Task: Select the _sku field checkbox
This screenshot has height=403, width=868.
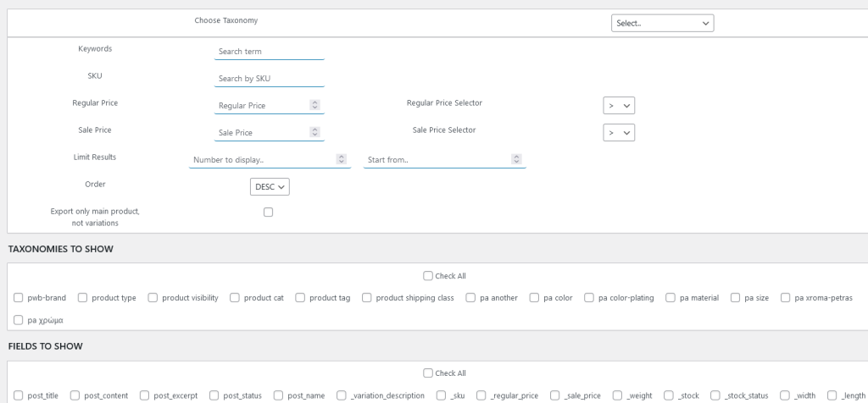Action: coord(441,395)
